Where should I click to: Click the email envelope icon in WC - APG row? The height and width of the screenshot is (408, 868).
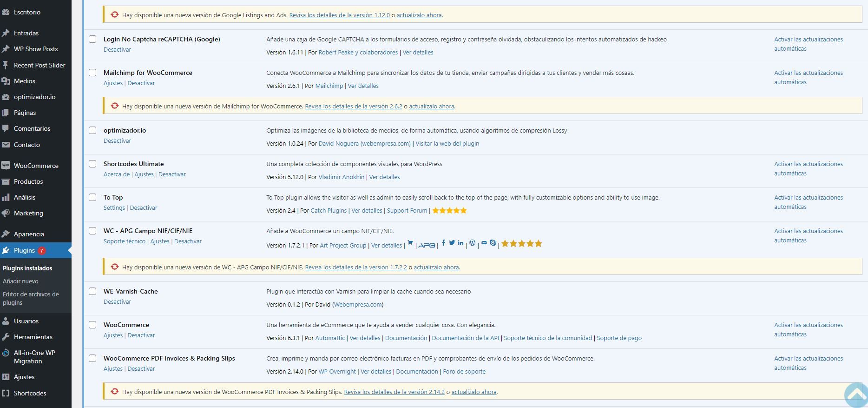tap(484, 242)
